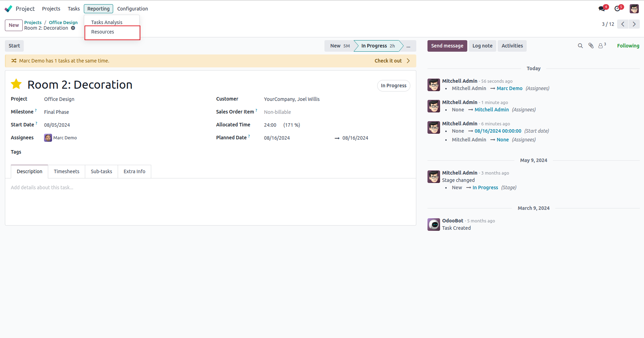This screenshot has height=338, width=644.
Task: Go to the previous record arrow
Action: (x=623, y=24)
